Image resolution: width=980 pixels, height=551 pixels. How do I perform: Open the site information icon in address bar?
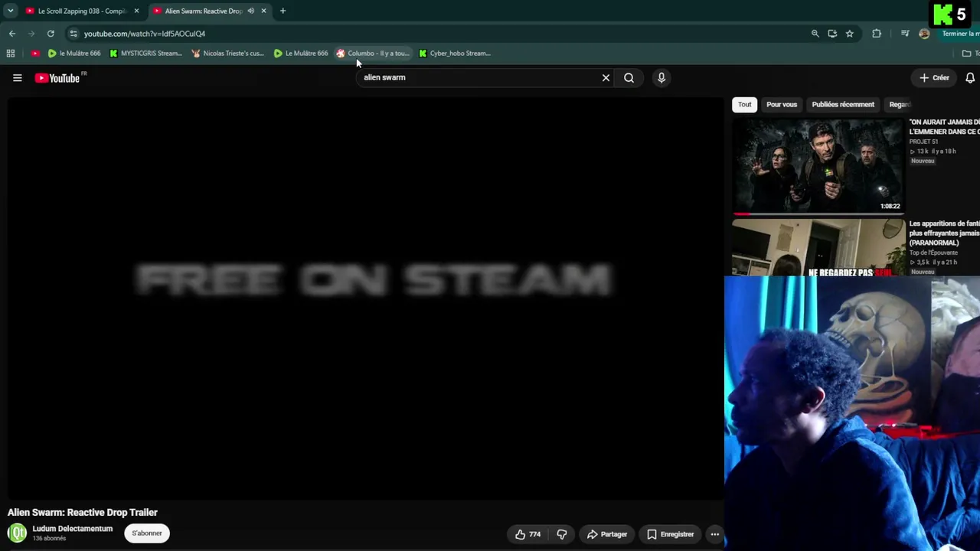click(73, 34)
